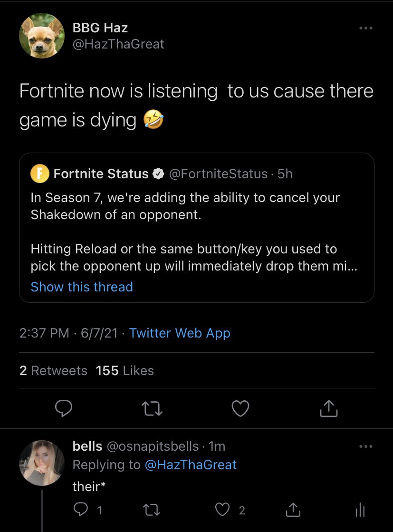This screenshot has width=393, height=532.
Task: Share the main tweet via share icon
Action: pyautogui.click(x=329, y=408)
